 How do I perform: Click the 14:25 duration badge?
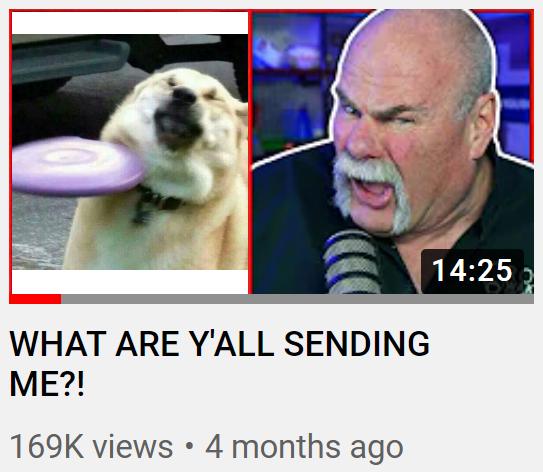[472, 271]
